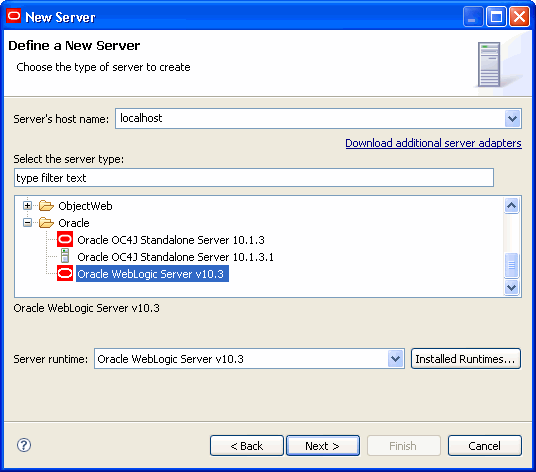The image size is (536, 472).
Task: Select Oracle OC4J Standalone Server 10.1.3
Action: click(171, 240)
